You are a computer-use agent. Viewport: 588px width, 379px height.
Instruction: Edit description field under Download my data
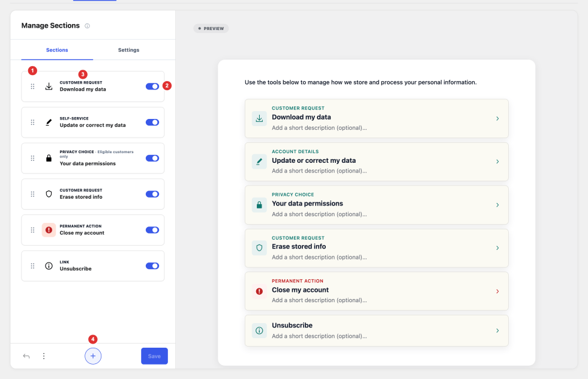(319, 127)
